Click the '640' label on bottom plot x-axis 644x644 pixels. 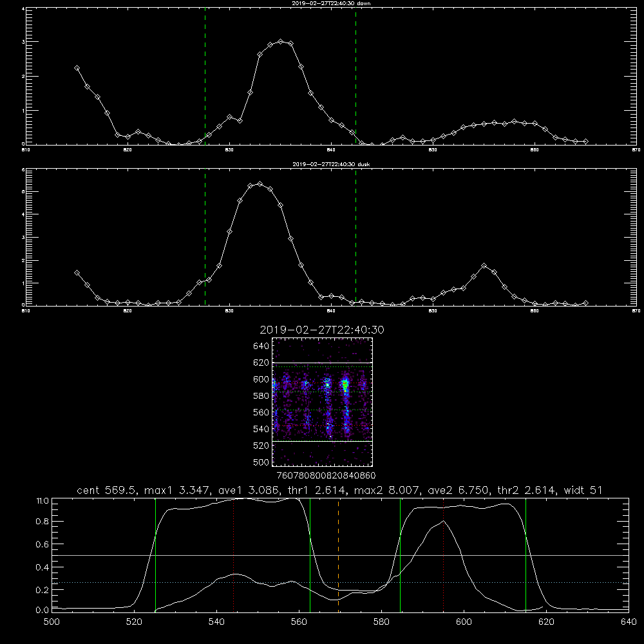tap(629, 622)
